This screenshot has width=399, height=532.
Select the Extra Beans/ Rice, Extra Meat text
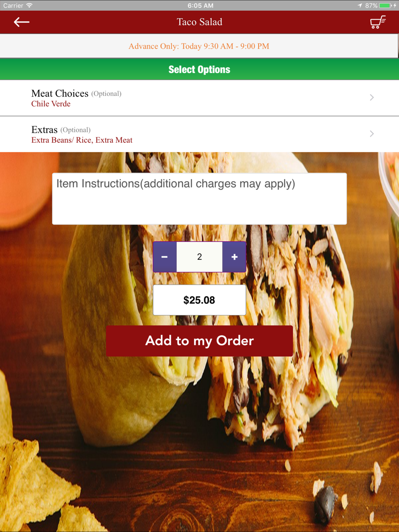pyautogui.click(x=82, y=140)
